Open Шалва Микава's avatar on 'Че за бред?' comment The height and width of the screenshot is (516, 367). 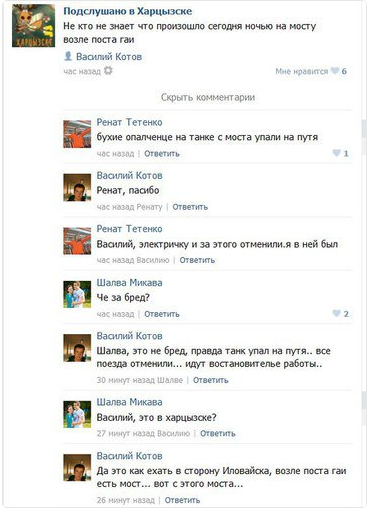pos(77,294)
